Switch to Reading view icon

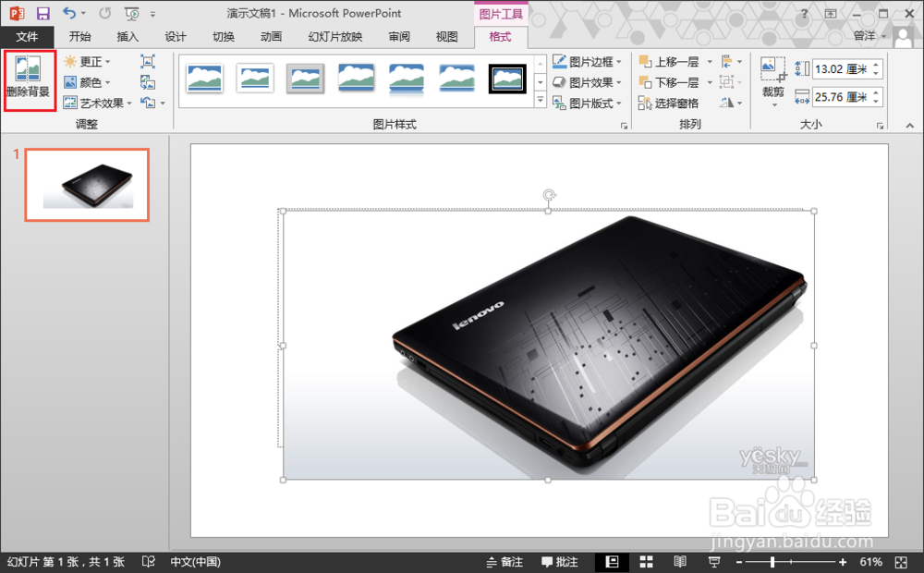[x=680, y=562]
